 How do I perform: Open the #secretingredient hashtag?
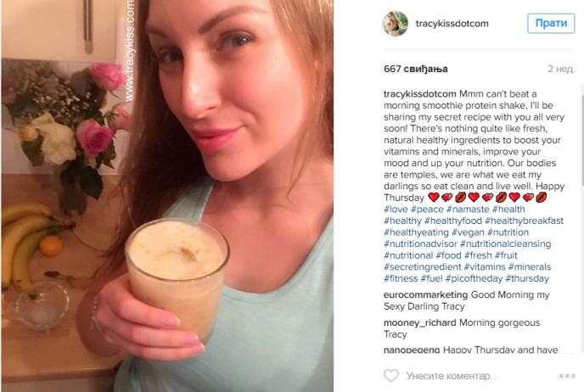click(423, 267)
